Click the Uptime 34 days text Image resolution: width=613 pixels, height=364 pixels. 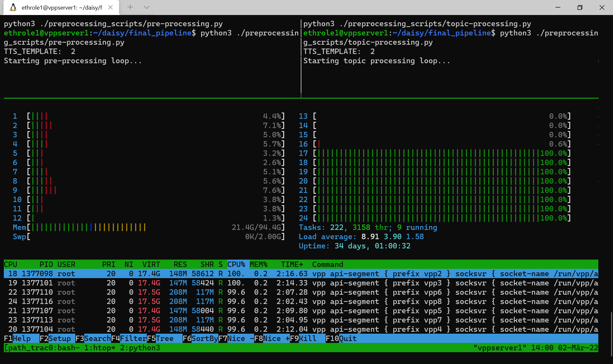coord(354,246)
